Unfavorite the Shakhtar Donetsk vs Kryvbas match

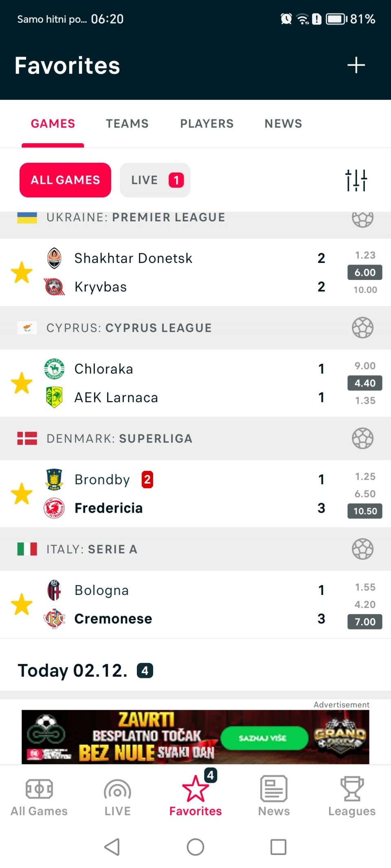pos(22,272)
